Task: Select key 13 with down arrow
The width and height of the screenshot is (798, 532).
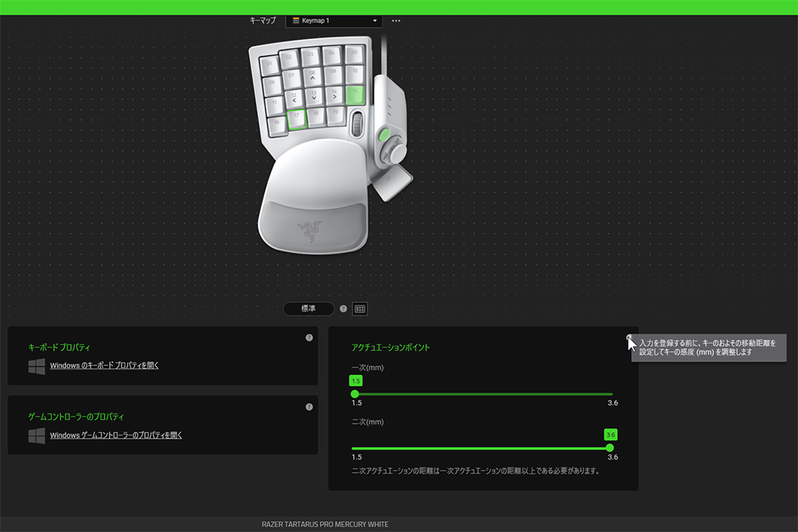Action: click(x=314, y=96)
